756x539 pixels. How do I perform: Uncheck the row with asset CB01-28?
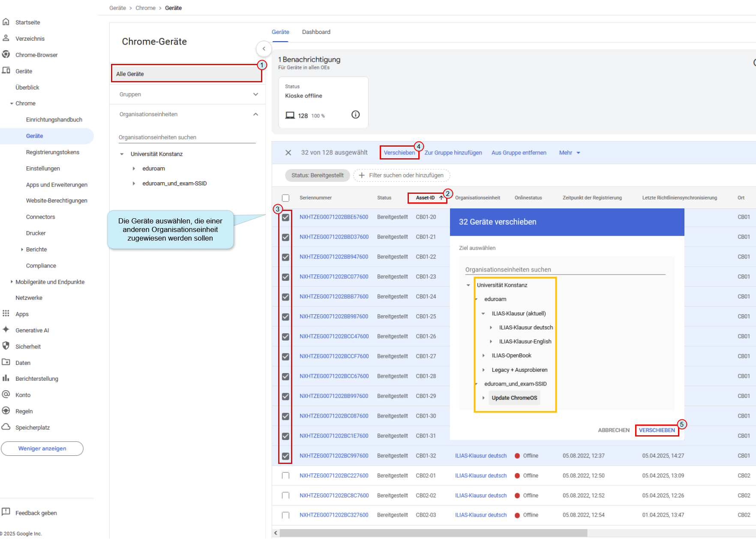point(286,376)
